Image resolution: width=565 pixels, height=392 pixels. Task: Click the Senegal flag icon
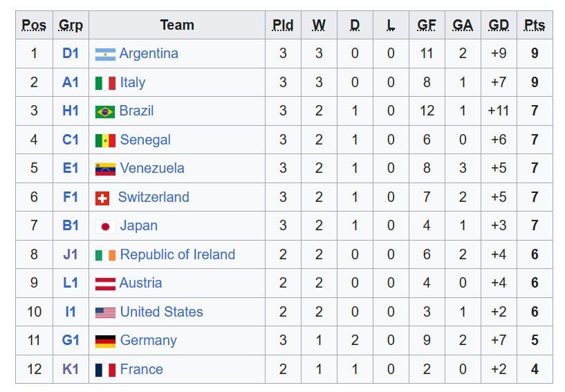[105, 140]
